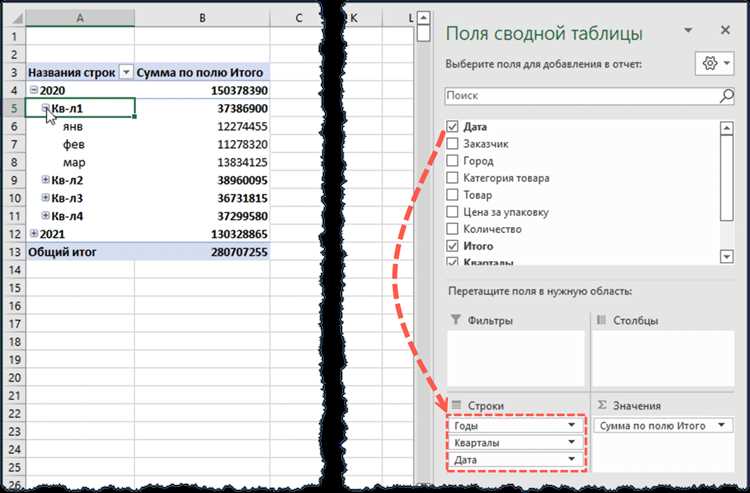Image resolution: width=750 pixels, height=493 pixels.
Task: Select column A header
Action: tap(80, 18)
